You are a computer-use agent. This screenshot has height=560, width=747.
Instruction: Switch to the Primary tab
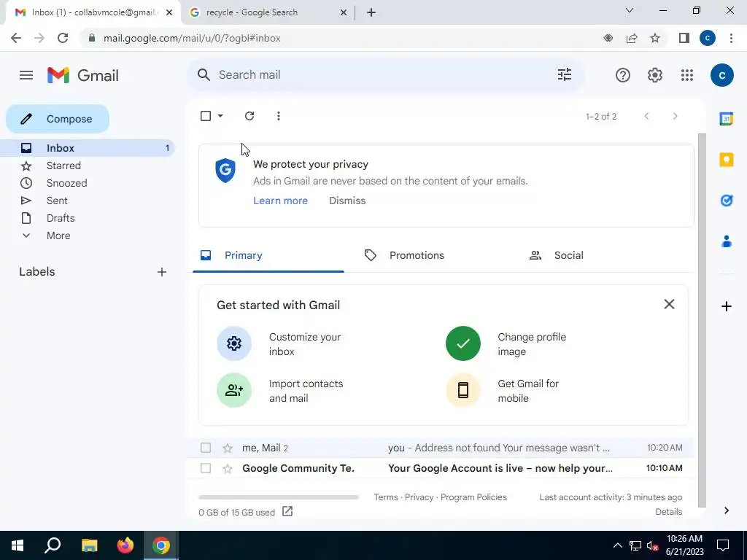268,255
